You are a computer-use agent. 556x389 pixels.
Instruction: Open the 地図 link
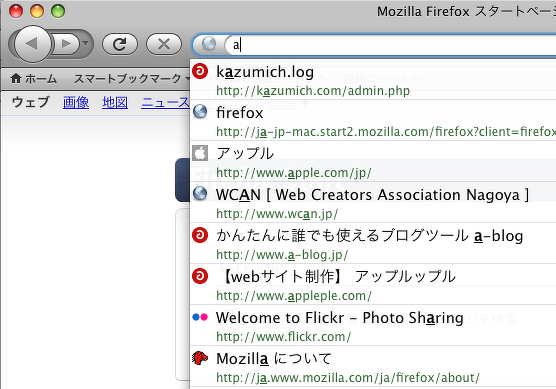pyautogui.click(x=115, y=102)
